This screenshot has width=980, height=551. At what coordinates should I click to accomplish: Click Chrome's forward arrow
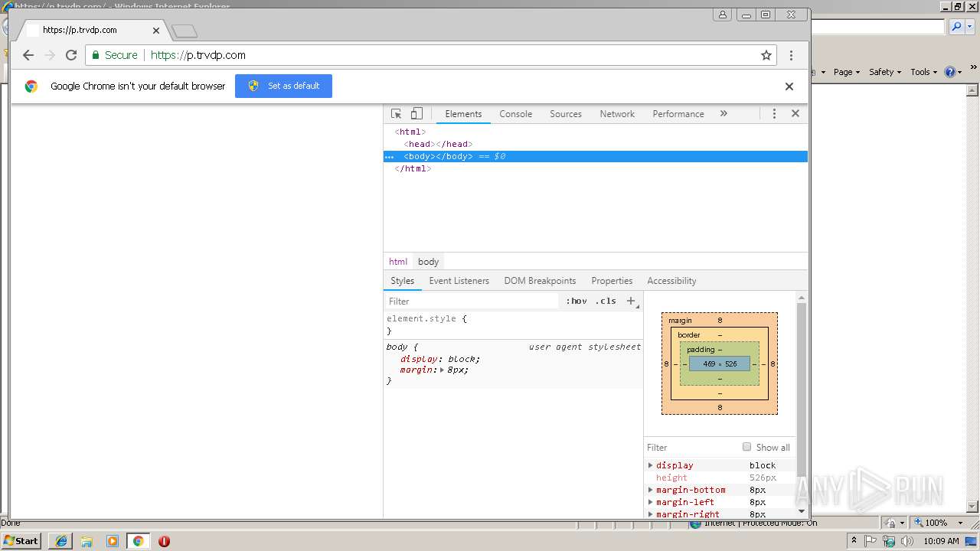click(50, 55)
